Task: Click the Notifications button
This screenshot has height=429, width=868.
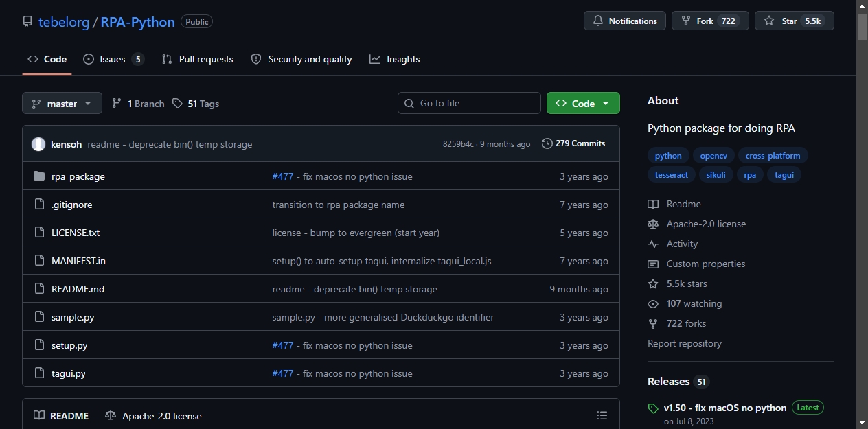Action: pos(625,21)
